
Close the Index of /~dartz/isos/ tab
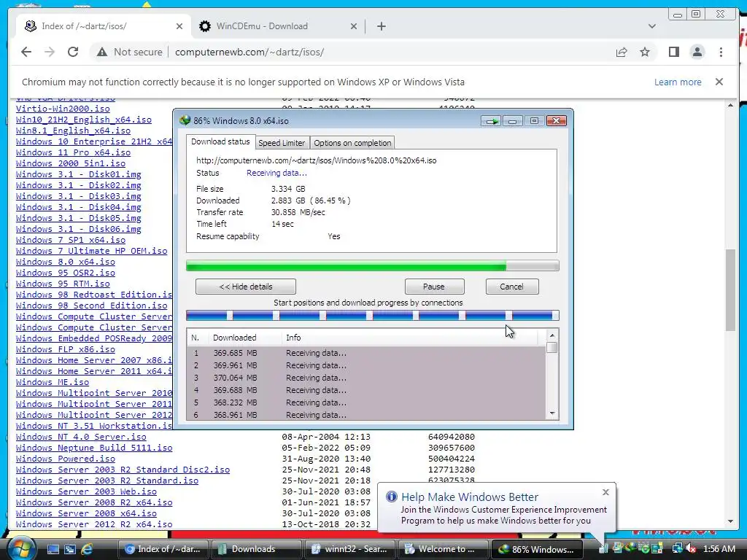tap(179, 26)
